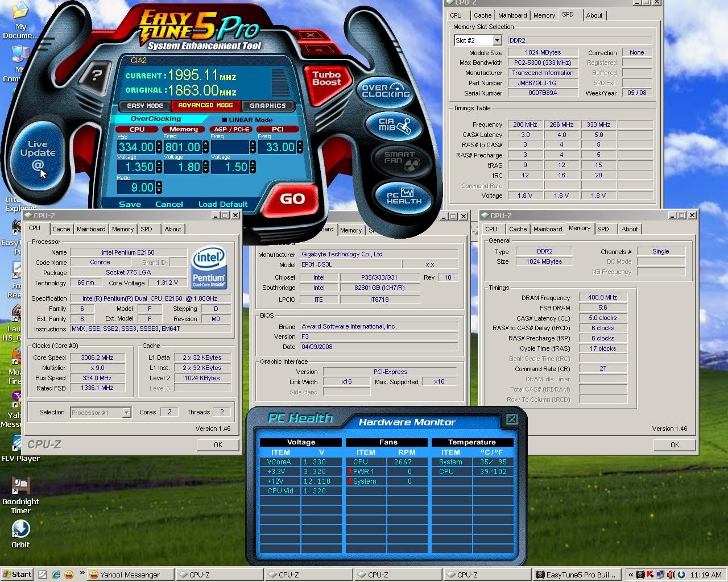Viewport: 728px width, 582px height.
Task: Click the first quick launch icon beside Start
Action: pos(43,575)
